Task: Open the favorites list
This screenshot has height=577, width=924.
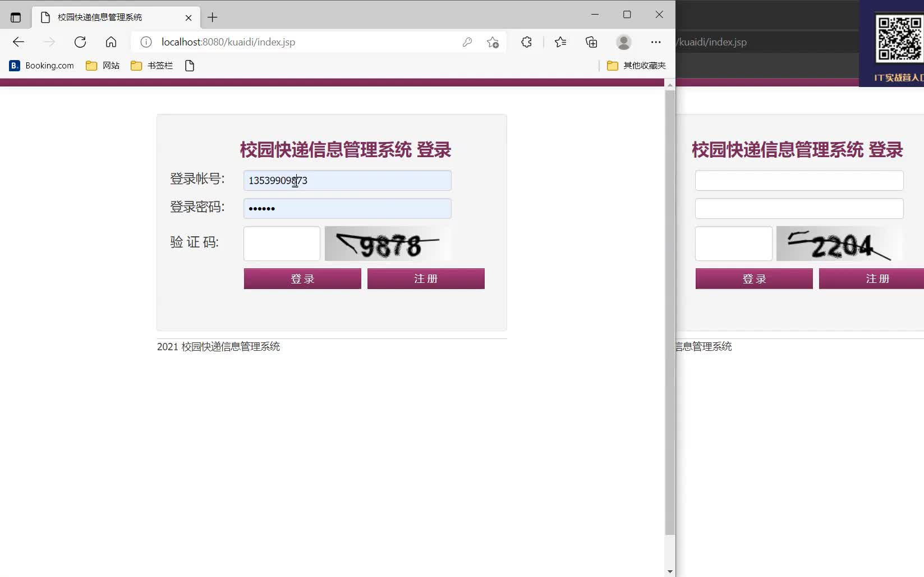Action: point(560,42)
